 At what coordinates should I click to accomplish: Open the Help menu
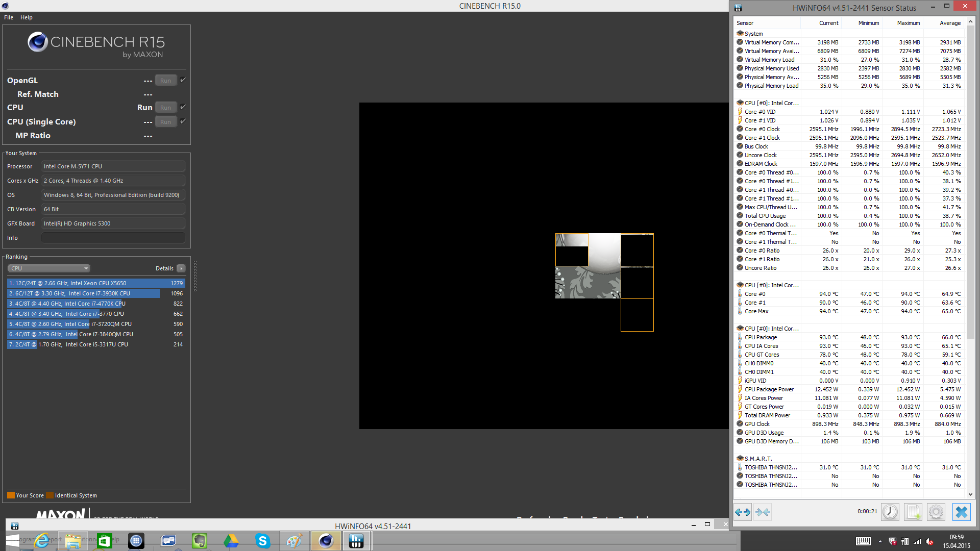click(x=27, y=17)
